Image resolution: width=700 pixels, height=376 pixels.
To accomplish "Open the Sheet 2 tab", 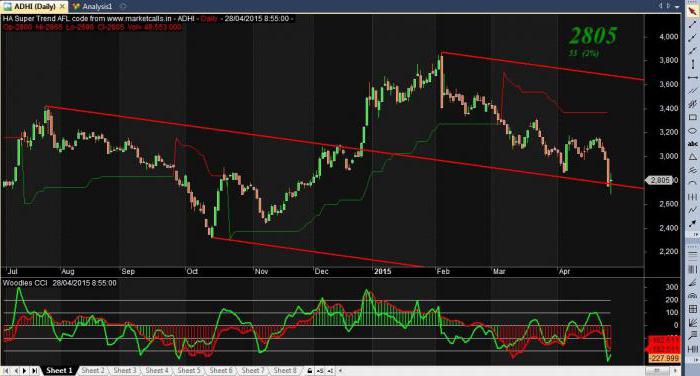I will tap(92, 371).
